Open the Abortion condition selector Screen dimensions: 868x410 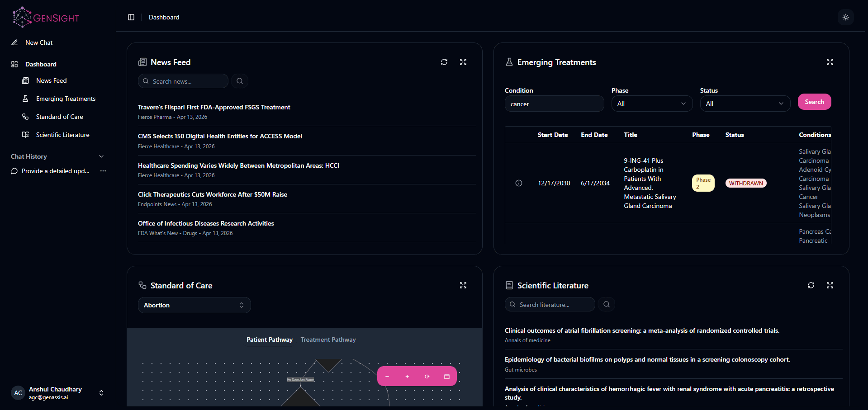[194, 305]
